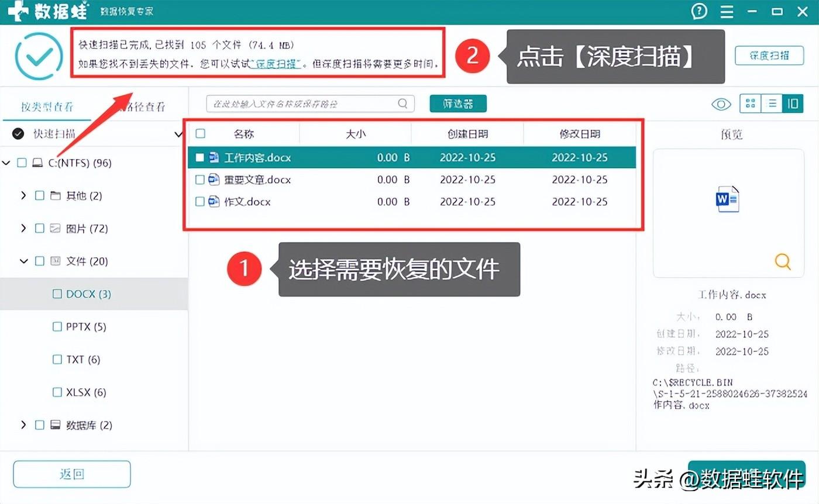This screenshot has width=819, height=504.
Task: Select the 图片 (72) tree item label
Action: point(87,228)
